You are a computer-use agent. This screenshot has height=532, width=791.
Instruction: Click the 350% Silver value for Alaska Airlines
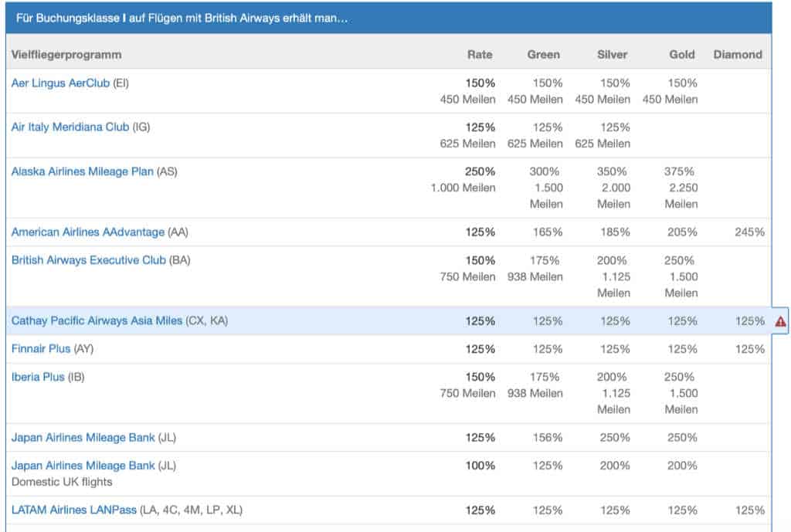coord(612,171)
